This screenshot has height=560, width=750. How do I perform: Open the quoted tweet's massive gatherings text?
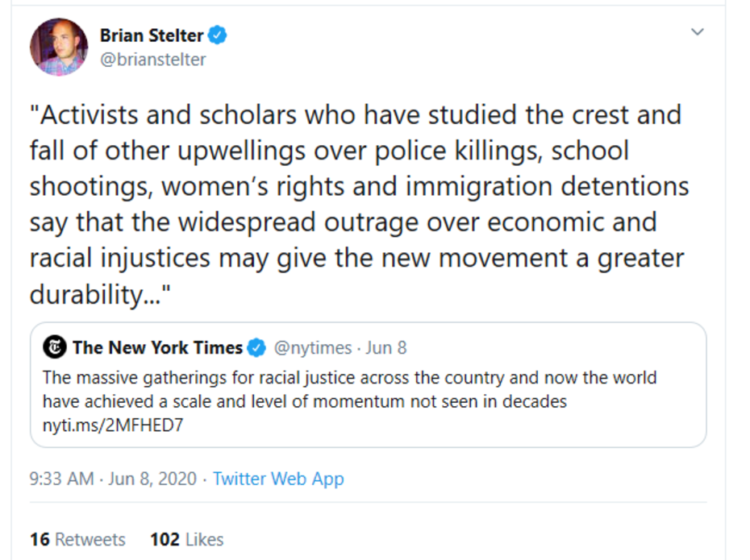[348, 388]
